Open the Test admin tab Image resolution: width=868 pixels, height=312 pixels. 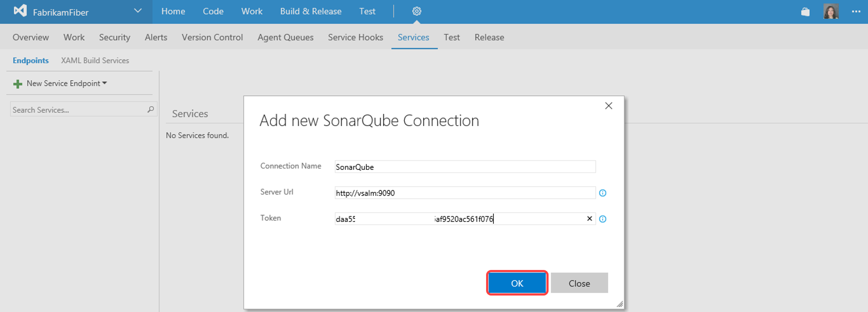click(452, 37)
